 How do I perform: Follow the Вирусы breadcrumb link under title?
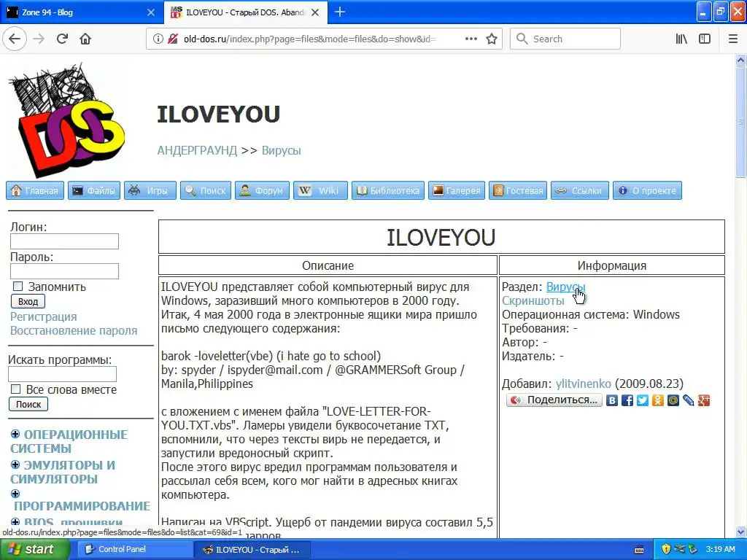281,150
